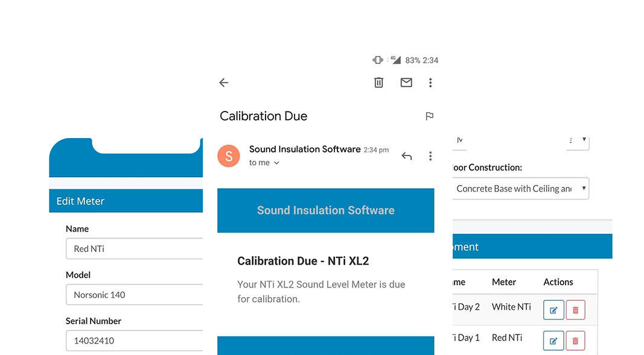Viewport: 644px width, 355px height.
Task: Select the Name field containing Red NTi
Action: tap(134, 248)
